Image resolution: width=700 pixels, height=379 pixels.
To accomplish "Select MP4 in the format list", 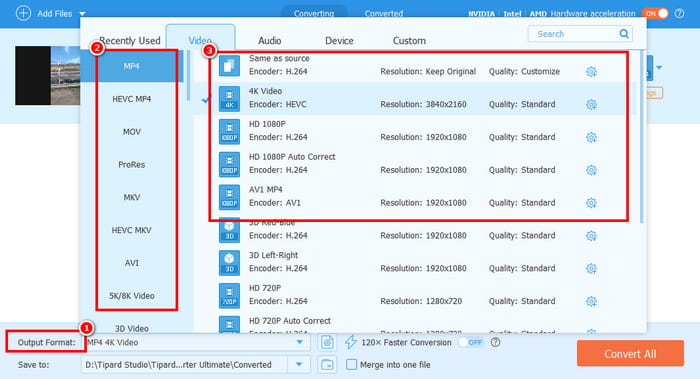I will (x=131, y=66).
